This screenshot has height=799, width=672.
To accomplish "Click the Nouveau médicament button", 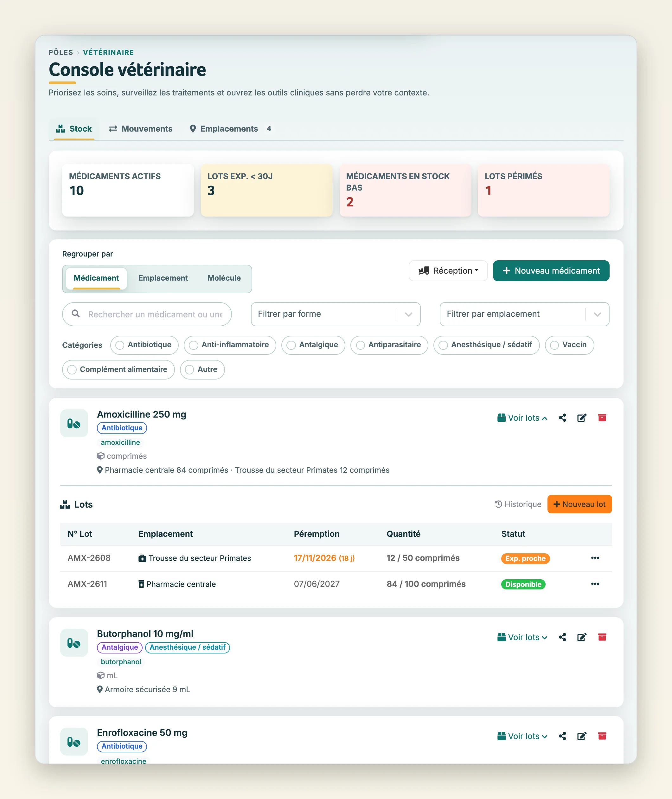I will pos(551,271).
